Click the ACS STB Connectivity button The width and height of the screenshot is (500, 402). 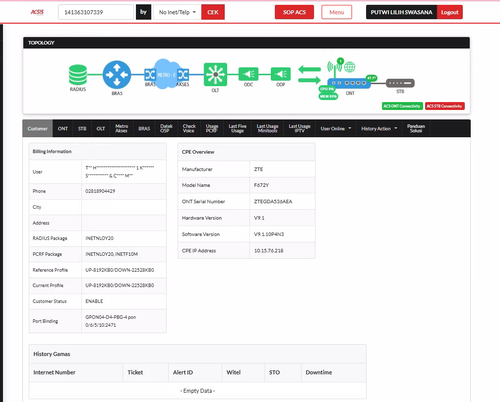tap(445, 106)
